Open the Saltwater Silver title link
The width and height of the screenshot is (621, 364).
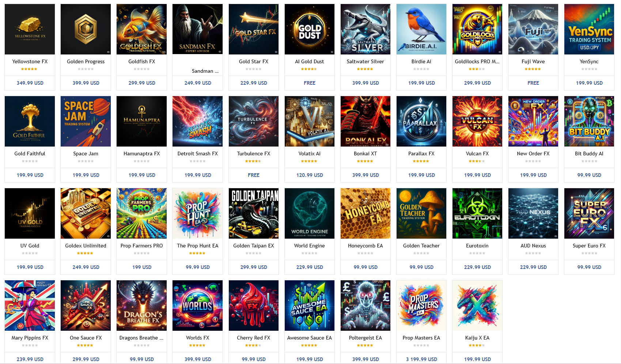(x=366, y=61)
